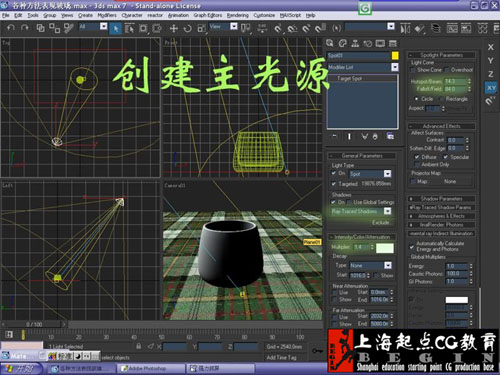Select the Rectangle radio button
The width and height of the screenshot is (500, 375).
[441, 99]
